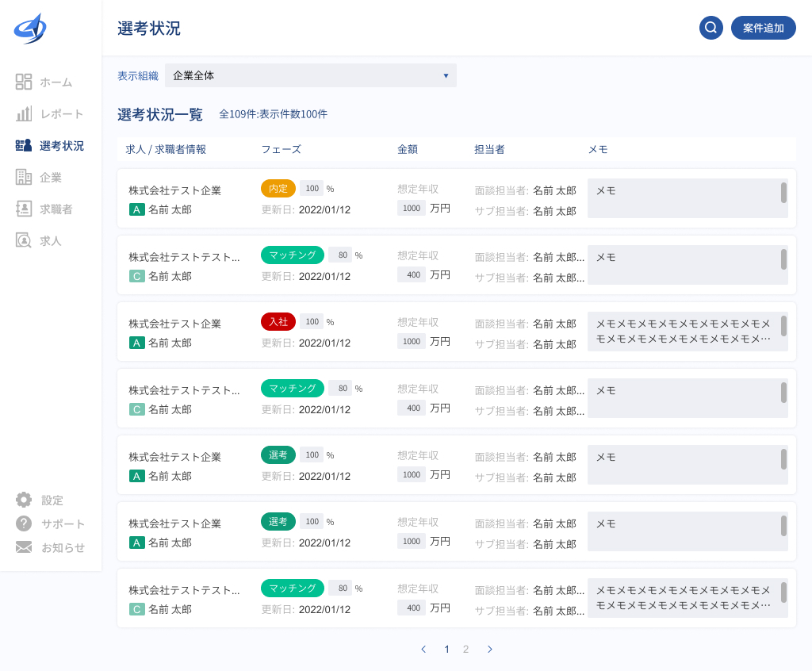Click the サポート question mark icon
This screenshot has height=671, width=812.
click(x=24, y=523)
